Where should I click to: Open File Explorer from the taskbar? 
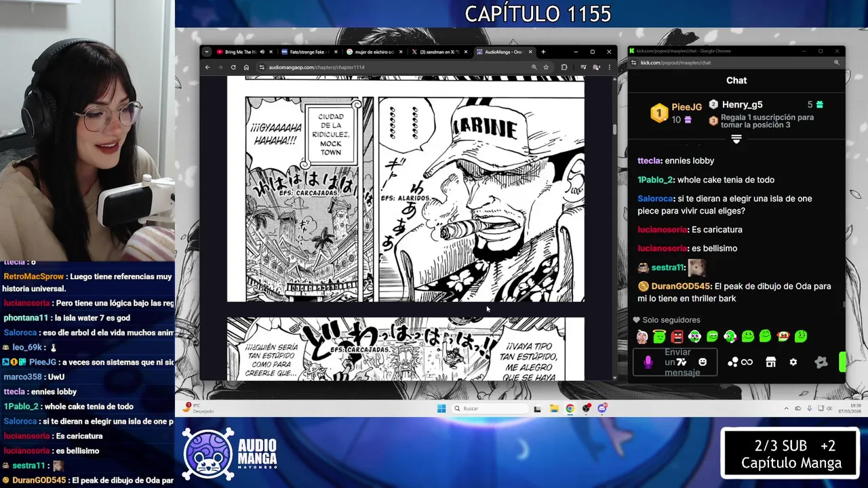click(554, 408)
